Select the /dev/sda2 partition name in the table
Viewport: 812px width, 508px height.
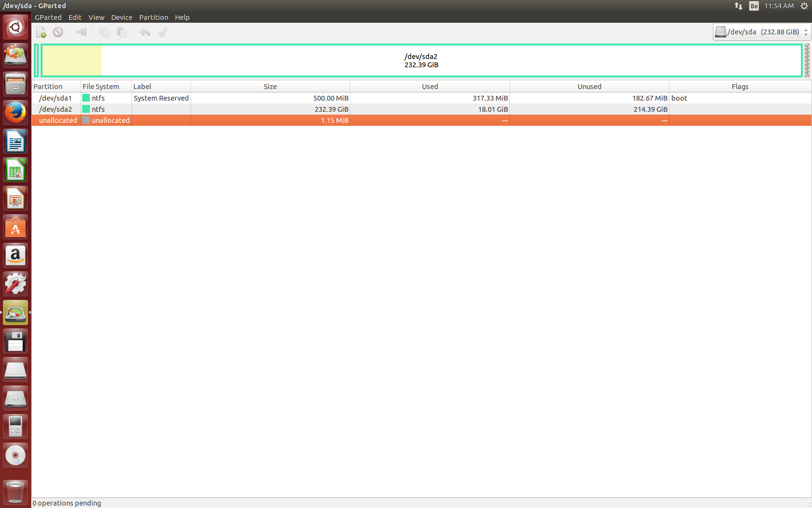[56, 109]
